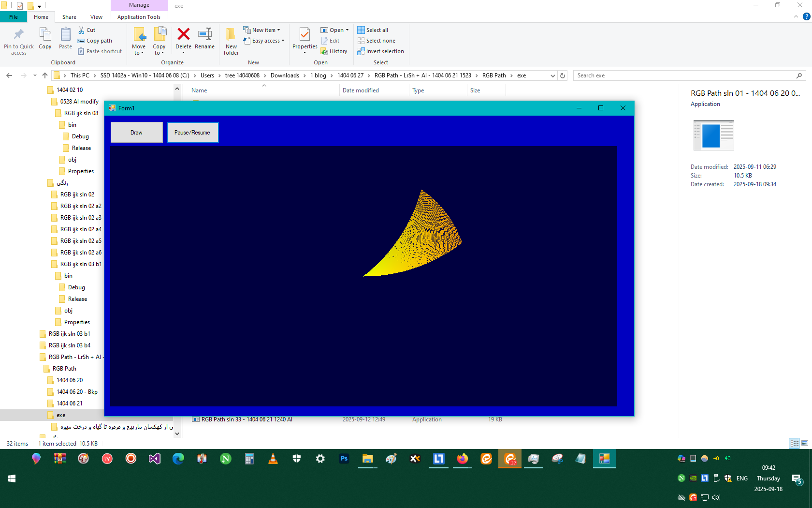Viewport: 812px width, 508px height.
Task: Click the Draw button in Form1
Action: click(x=136, y=132)
